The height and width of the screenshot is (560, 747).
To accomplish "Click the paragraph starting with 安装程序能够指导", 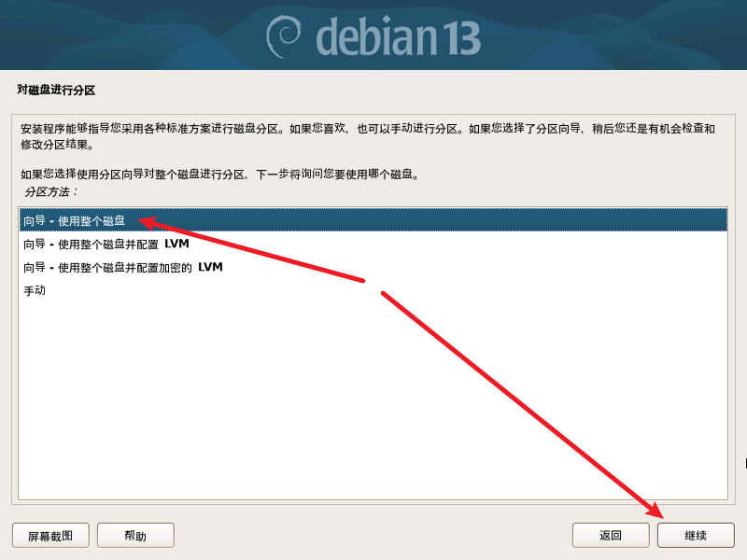I will (367, 136).
